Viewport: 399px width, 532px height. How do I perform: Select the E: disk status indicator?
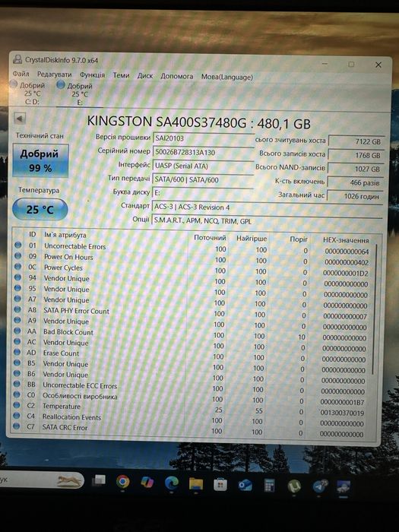point(75,93)
